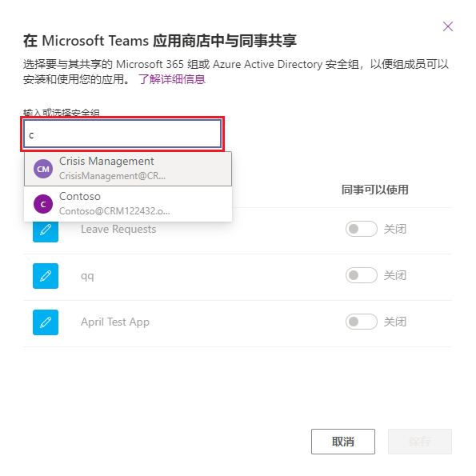The image size is (476, 476).
Task: Click 关闭 label beside April Test App toggle
Action: click(x=395, y=322)
